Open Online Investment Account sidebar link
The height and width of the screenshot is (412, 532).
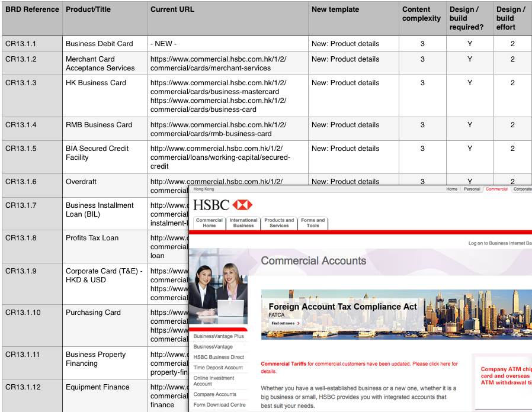pos(214,381)
